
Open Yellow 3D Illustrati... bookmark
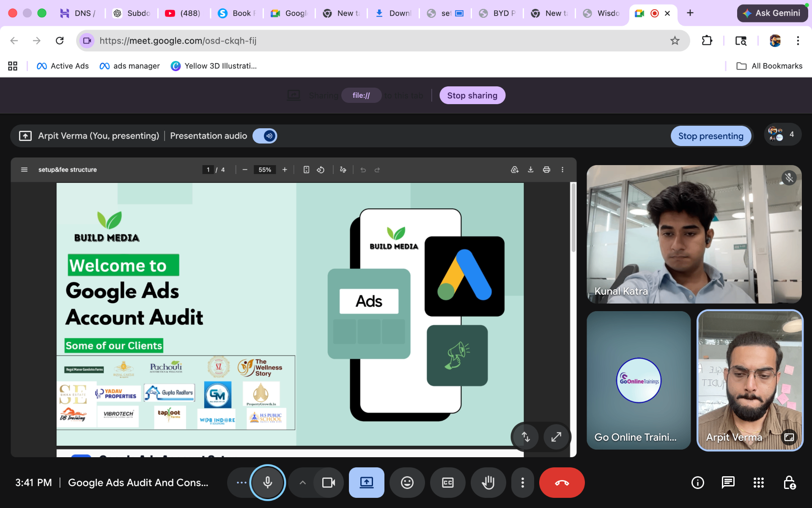[214, 66]
